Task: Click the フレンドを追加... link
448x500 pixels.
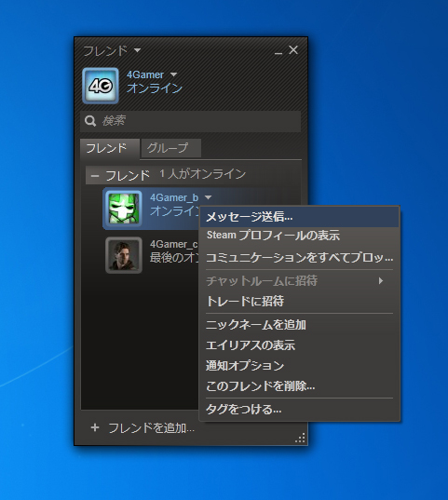Action: tap(151, 428)
